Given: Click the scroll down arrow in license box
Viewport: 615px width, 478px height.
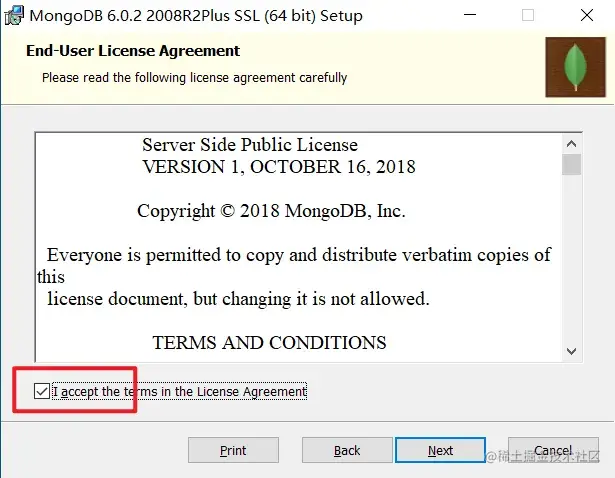Looking at the screenshot, I should coord(571,351).
